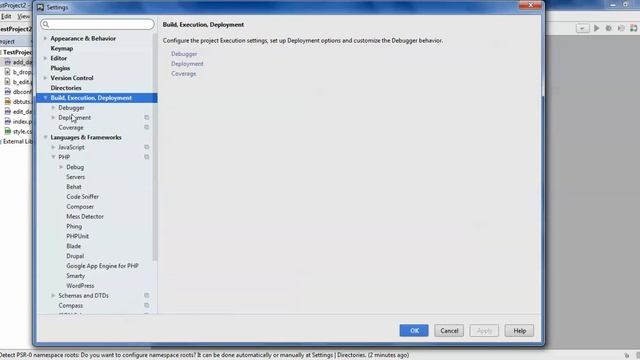Expand the Editor node arrow
Screen dimensions: 640x360
pyautogui.click(x=45, y=58)
